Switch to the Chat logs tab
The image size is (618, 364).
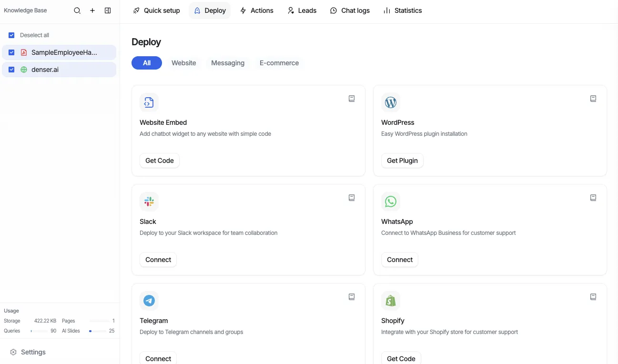pyautogui.click(x=350, y=10)
